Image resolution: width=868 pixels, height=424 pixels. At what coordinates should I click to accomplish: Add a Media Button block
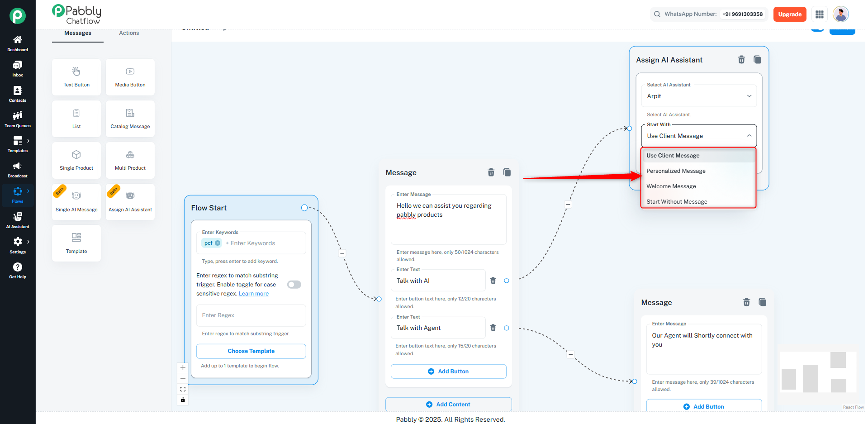tap(130, 77)
